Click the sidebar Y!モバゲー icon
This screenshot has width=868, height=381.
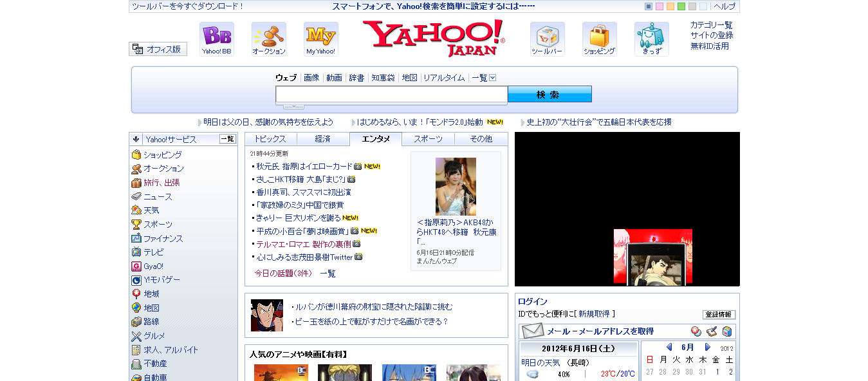(x=136, y=280)
